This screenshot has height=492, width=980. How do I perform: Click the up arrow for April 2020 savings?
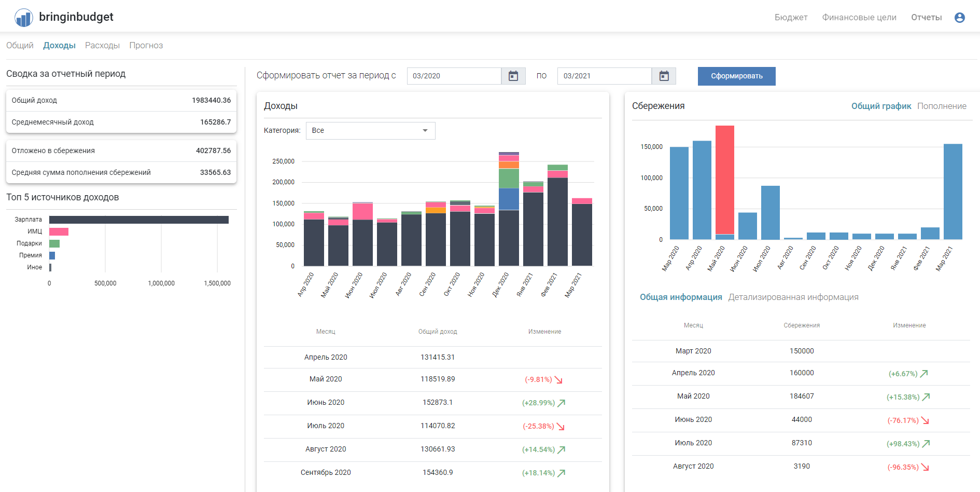[x=924, y=374]
